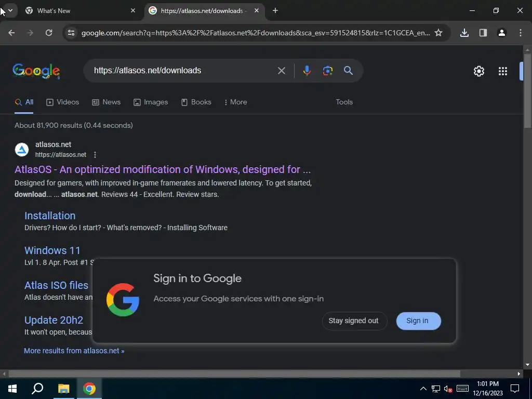Screen dimensions: 532x399
Task: Open the clock showing 1:01 PM
Action: click(x=488, y=389)
